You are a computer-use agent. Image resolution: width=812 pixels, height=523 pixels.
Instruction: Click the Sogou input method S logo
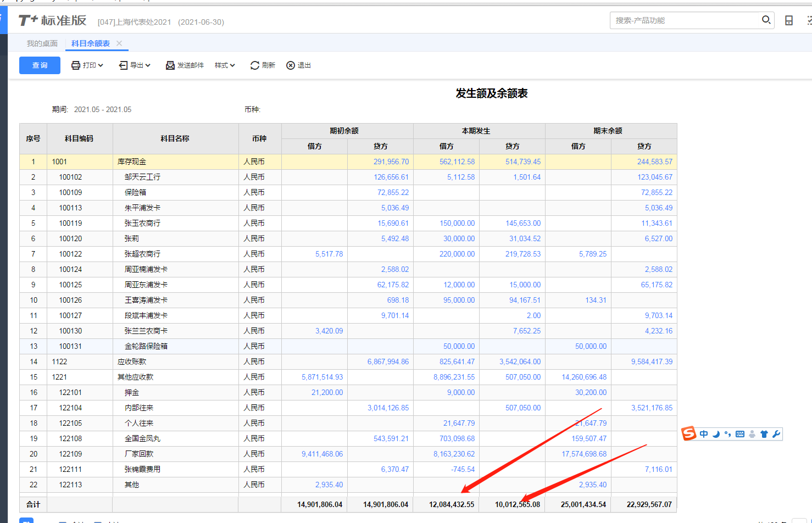(689, 433)
